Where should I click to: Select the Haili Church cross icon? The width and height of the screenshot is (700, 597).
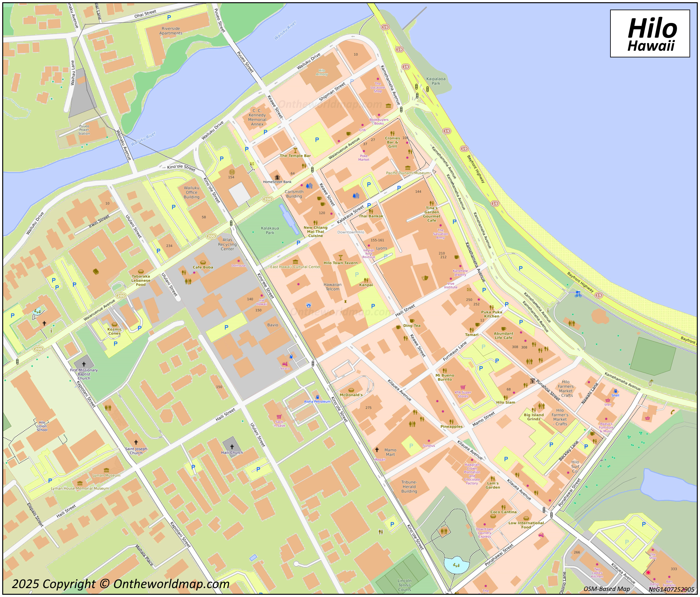(x=232, y=447)
